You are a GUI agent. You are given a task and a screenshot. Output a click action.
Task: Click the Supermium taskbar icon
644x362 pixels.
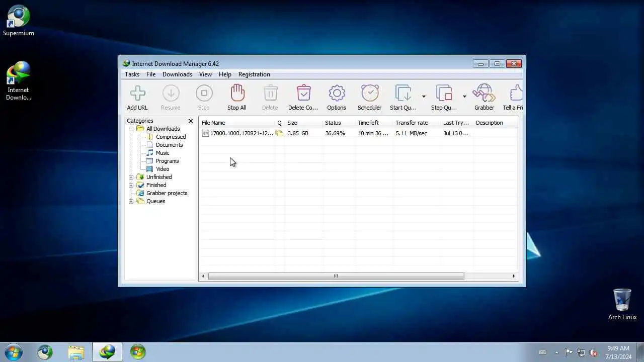(x=45, y=352)
